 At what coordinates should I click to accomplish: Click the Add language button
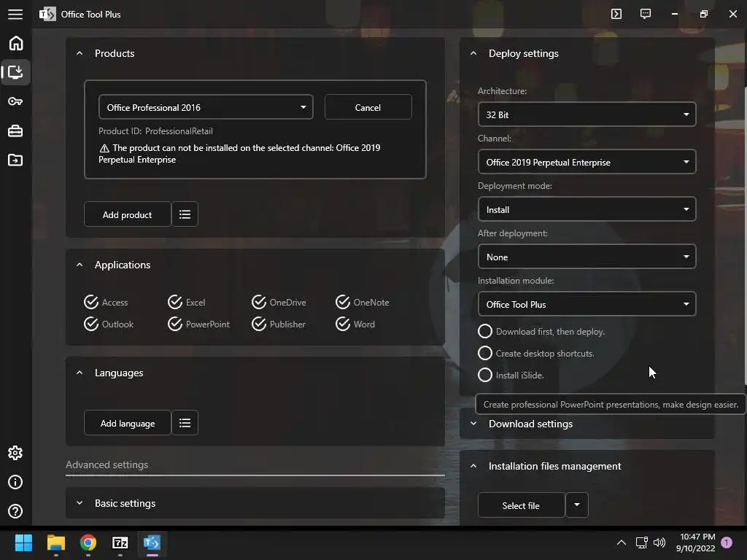tap(127, 423)
